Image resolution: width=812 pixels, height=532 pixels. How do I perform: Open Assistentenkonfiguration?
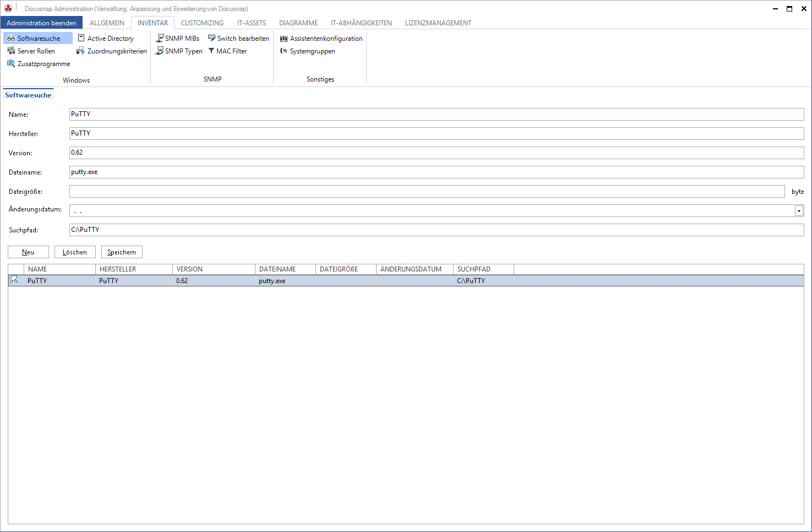point(321,38)
